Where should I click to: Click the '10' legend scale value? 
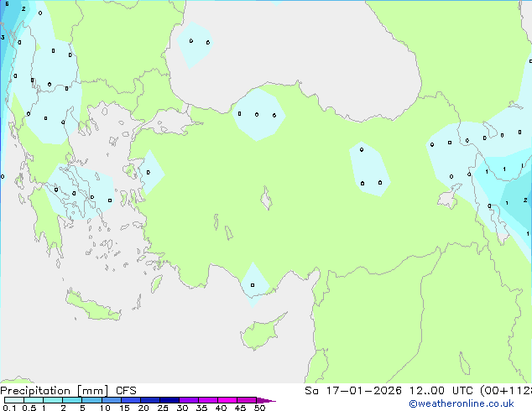tap(105, 408)
